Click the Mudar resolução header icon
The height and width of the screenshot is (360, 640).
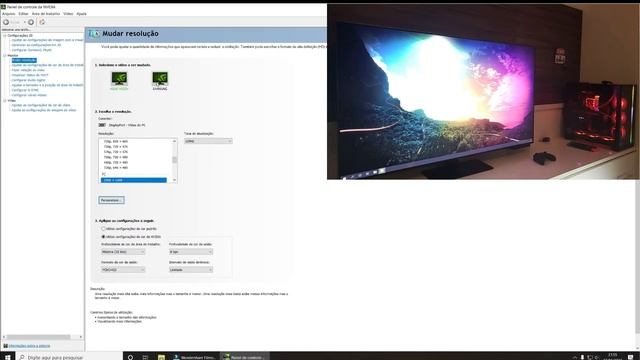94,33
